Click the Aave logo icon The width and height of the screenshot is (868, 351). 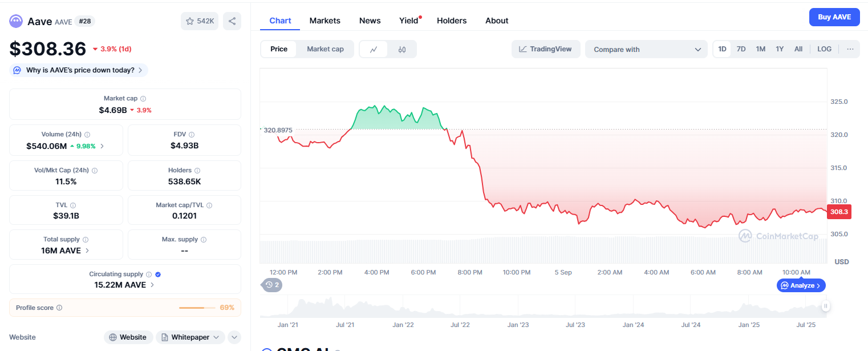click(15, 21)
